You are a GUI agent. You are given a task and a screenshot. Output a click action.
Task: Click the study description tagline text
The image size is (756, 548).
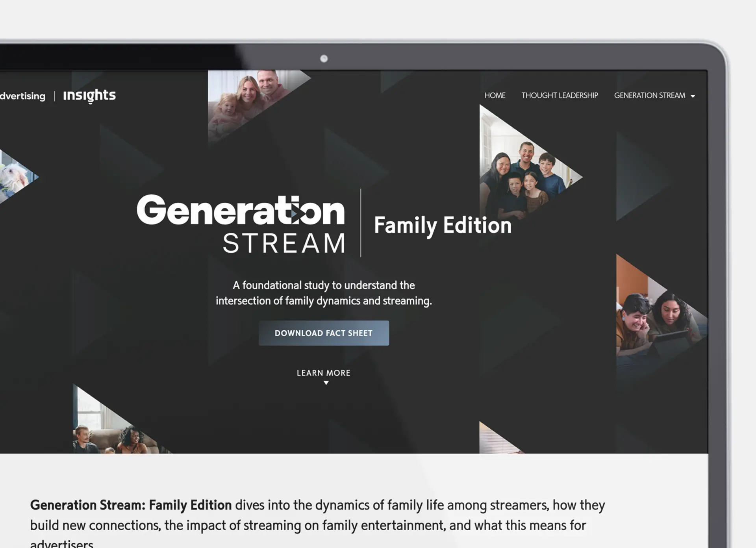click(324, 293)
